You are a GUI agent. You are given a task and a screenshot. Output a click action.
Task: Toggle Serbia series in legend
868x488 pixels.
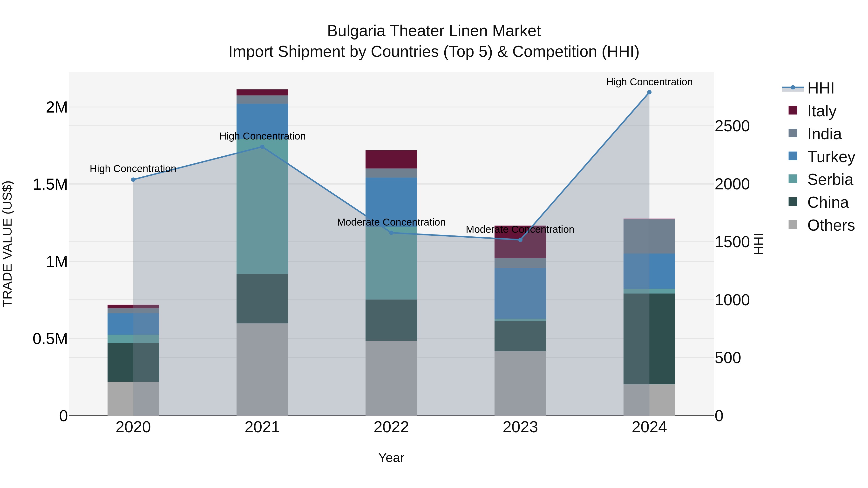point(821,180)
